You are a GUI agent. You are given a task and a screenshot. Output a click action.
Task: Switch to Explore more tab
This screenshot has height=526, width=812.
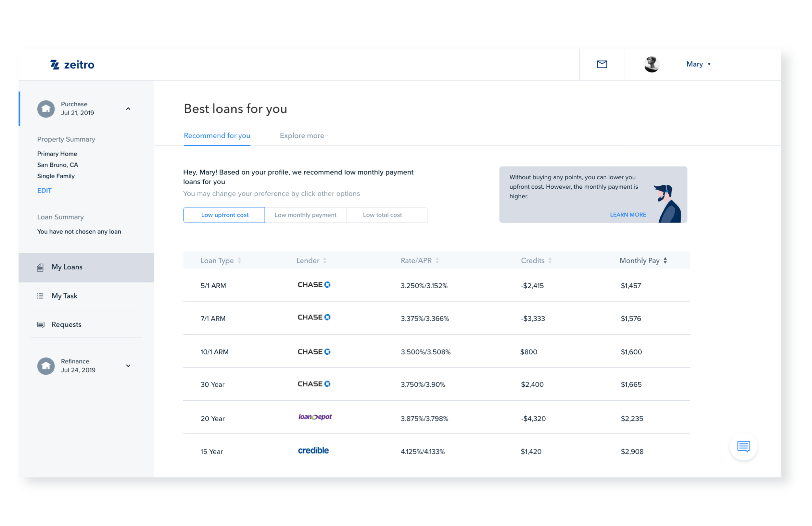click(302, 135)
